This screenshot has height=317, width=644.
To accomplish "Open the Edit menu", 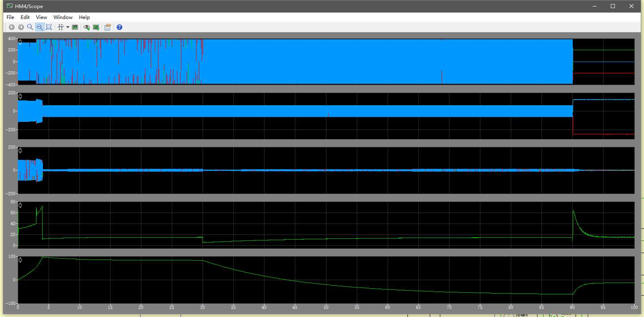I will 25,17.
